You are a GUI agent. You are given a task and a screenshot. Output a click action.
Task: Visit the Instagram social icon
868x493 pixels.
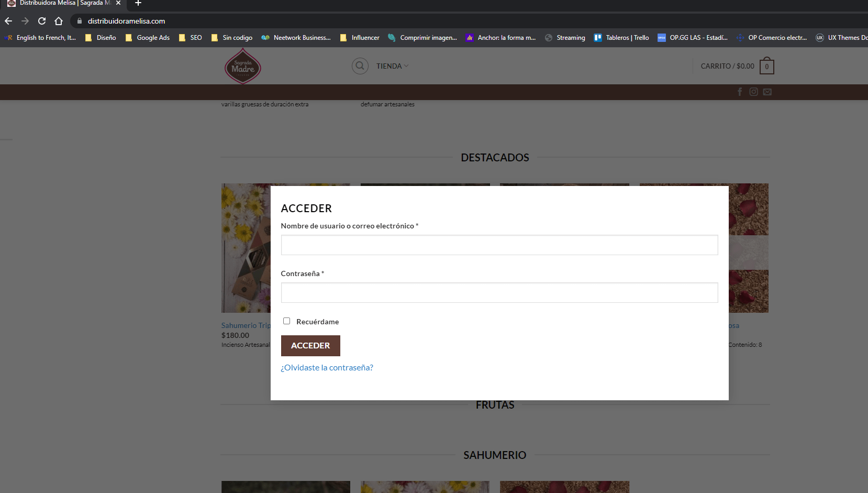(x=753, y=92)
